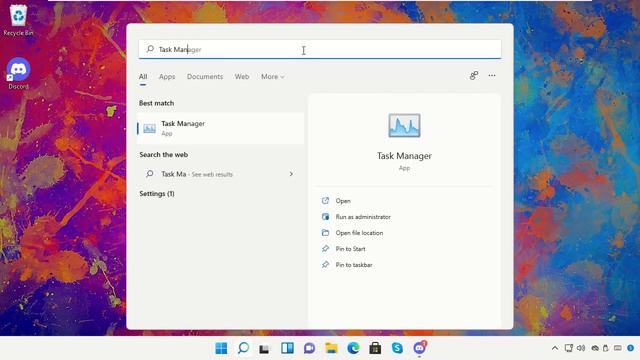Open the Teams Chat taskbar icon
Viewport: 640px width, 360px height.
click(309, 348)
